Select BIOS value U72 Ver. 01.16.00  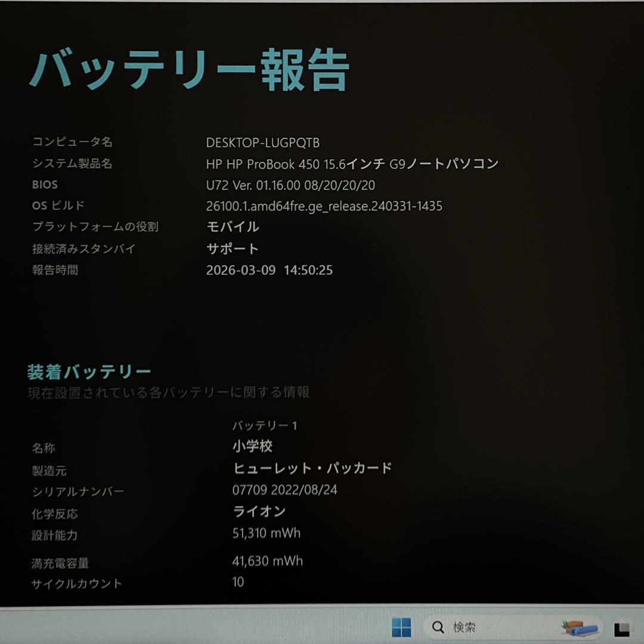pyautogui.click(x=290, y=185)
